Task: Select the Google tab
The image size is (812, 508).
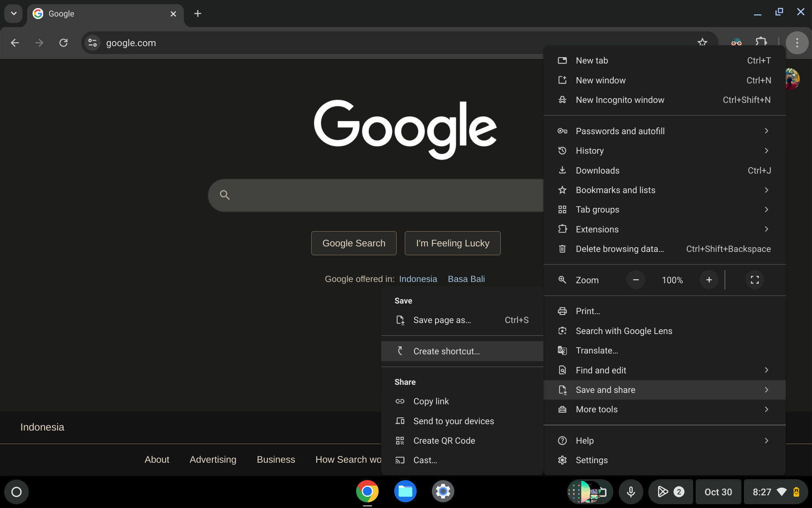Action: (x=105, y=14)
